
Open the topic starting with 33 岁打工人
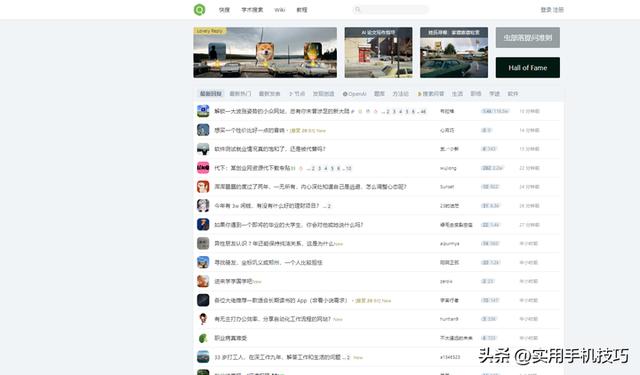278,357
